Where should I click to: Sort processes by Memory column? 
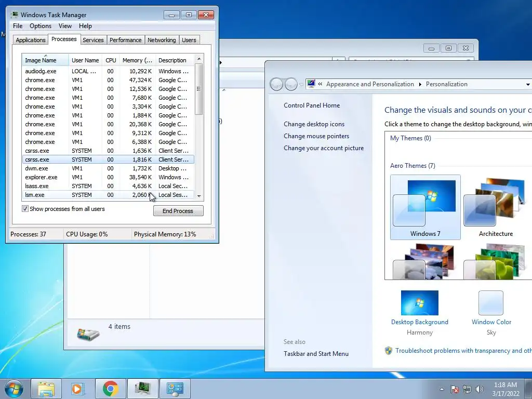(137, 60)
